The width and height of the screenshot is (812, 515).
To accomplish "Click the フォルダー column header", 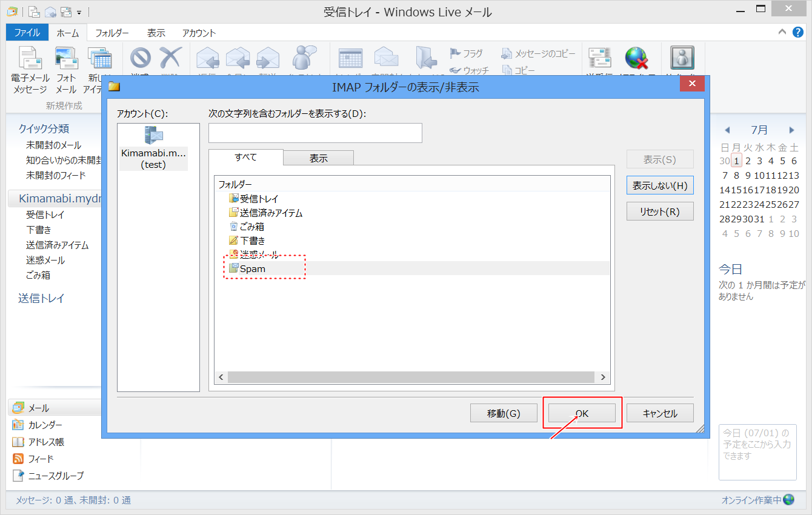I will pyautogui.click(x=412, y=184).
